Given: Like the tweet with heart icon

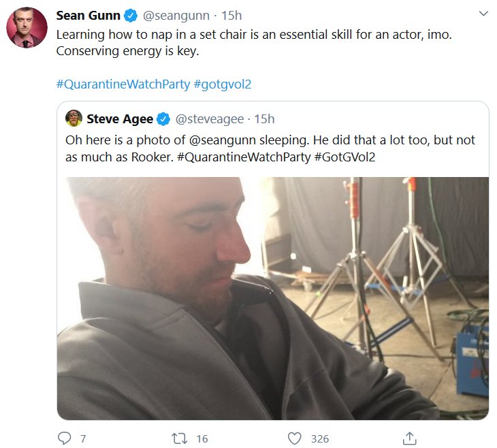Looking at the screenshot, I should click(294, 438).
